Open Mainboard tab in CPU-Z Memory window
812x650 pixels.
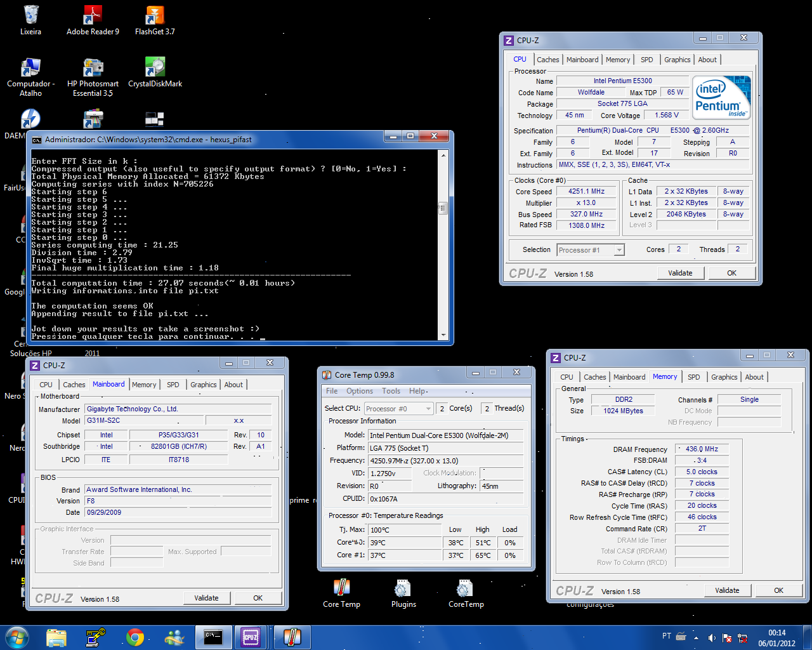[629, 377]
